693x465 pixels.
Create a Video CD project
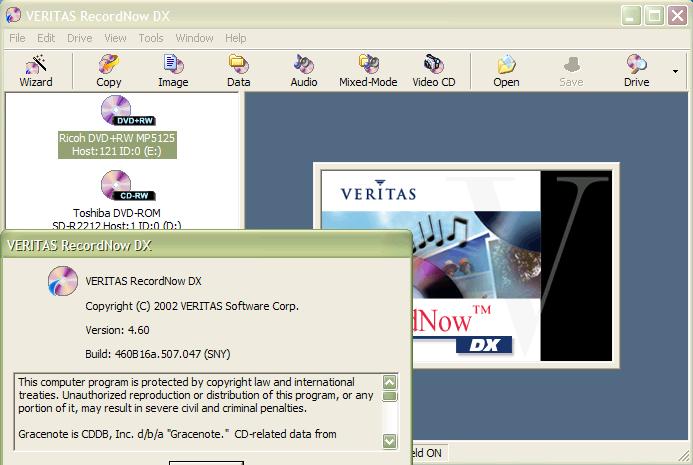tap(434, 71)
